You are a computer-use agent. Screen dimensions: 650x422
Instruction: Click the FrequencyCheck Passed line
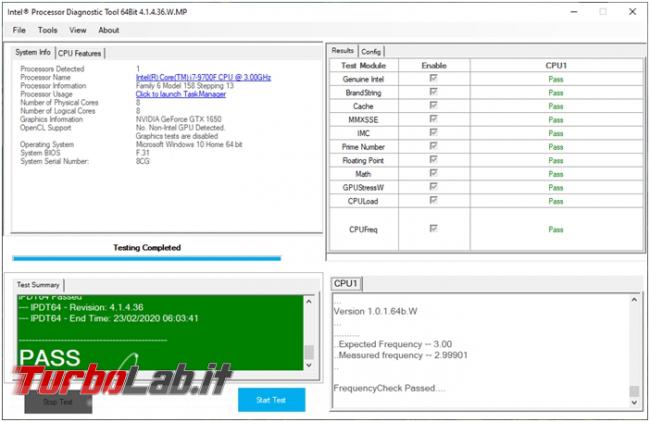[x=389, y=388]
